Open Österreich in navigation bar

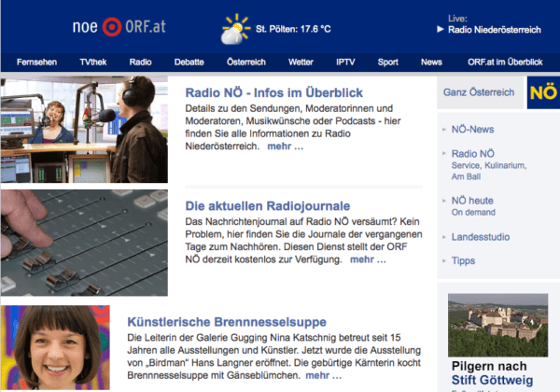[x=246, y=63]
